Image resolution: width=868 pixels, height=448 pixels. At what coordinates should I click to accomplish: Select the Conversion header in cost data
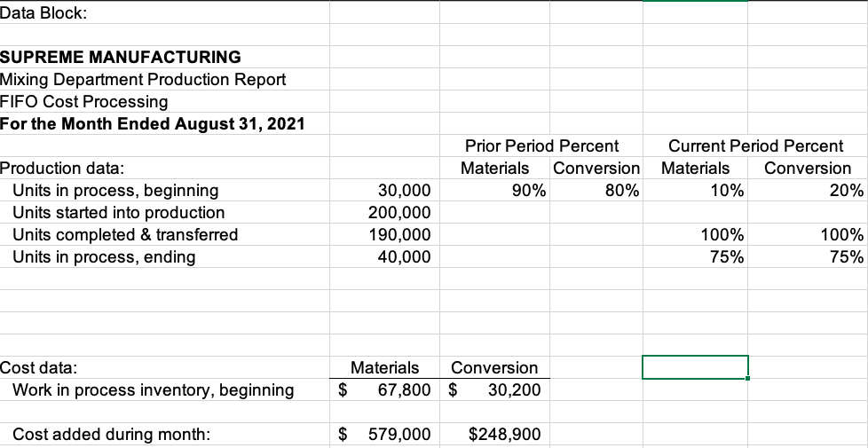[x=494, y=367]
